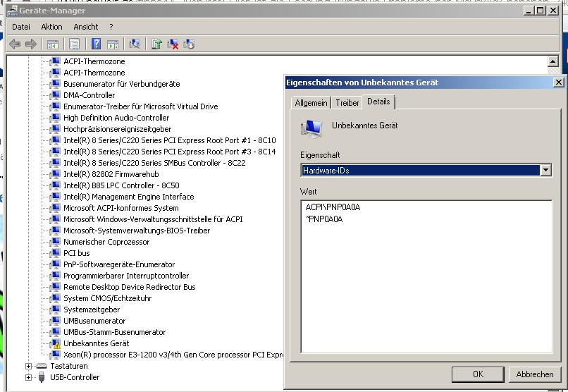
Task: Click the Back arrow toolbar icon
Action: coord(15,44)
